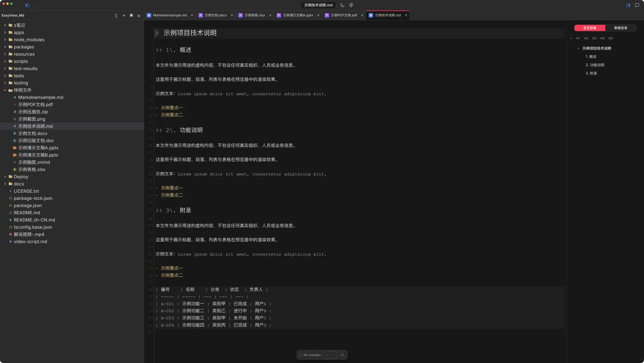
Task: Expand the Deploy folder
Action: click(x=5, y=177)
